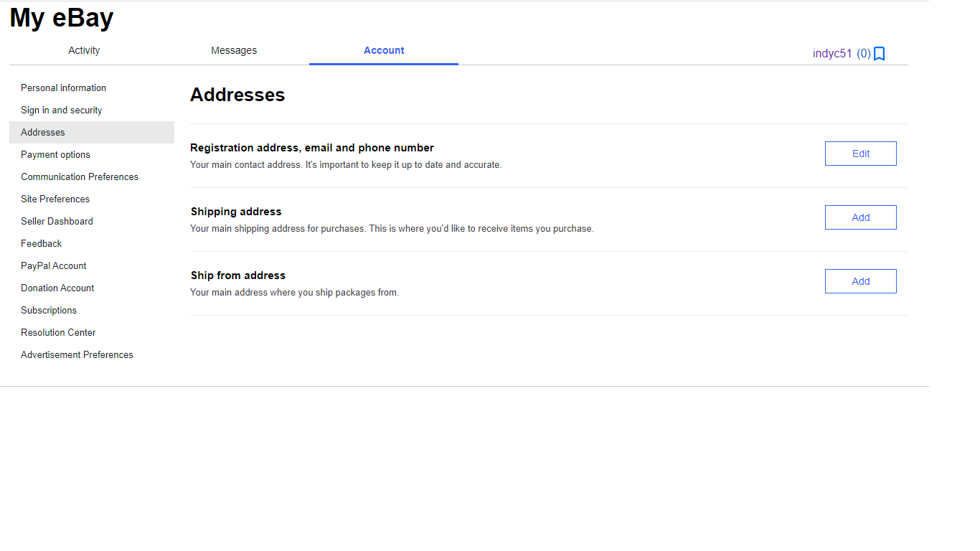Select the Account tab
This screenshot has width=980, height=551.
click(x=384, y=50)
